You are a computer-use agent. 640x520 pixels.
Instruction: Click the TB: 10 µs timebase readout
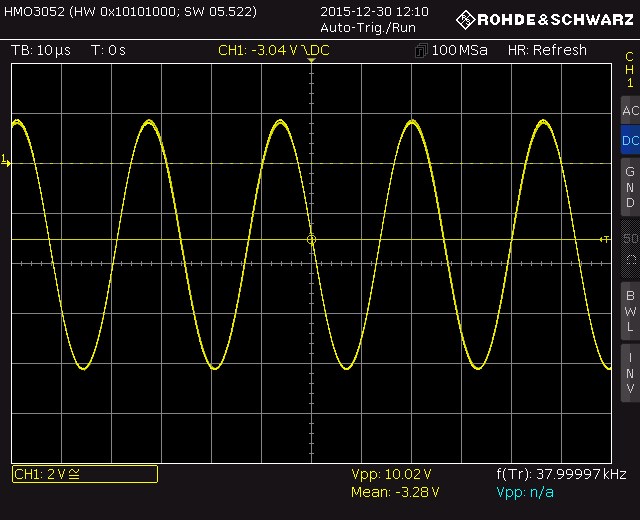pyautogui.click(x=41, y=51)
